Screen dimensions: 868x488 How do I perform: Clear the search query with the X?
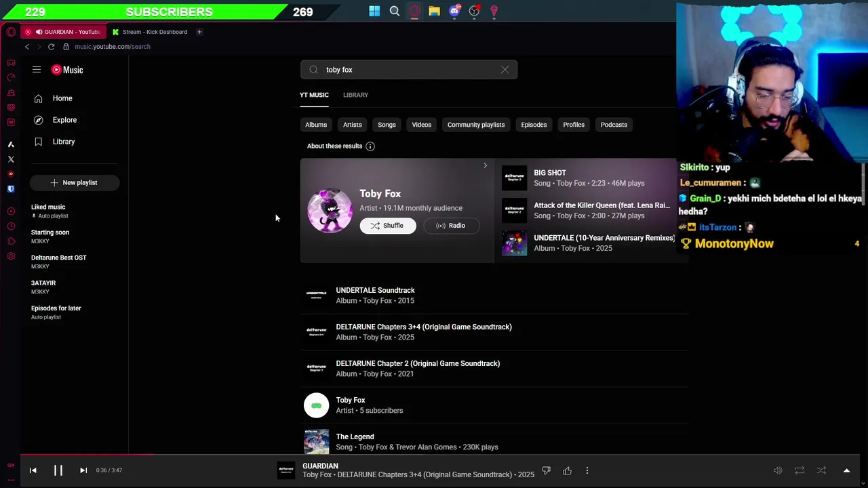tap(505, 70)
